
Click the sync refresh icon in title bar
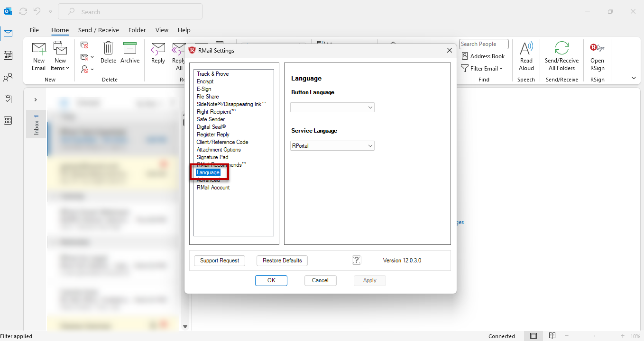click(23, 11)
